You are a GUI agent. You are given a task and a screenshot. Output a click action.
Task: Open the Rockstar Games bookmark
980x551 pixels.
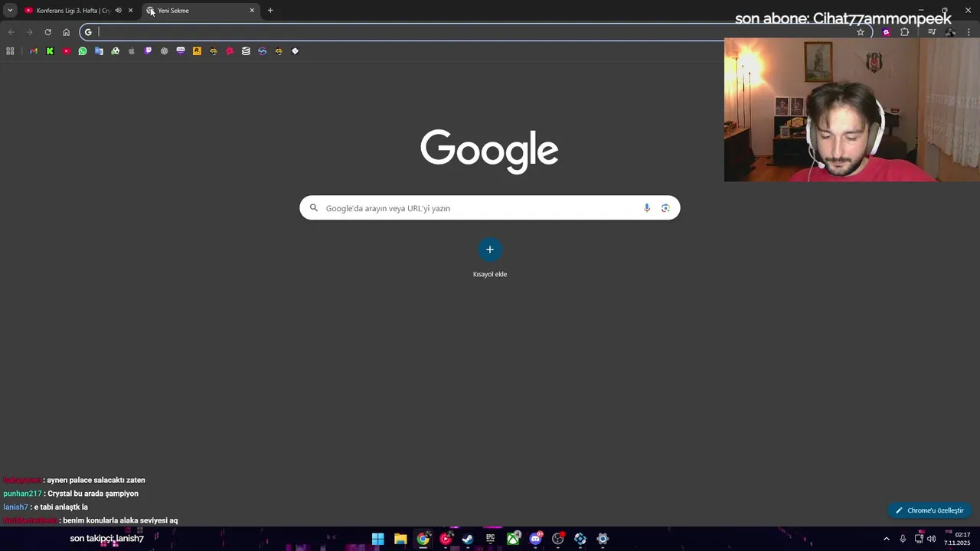(x=197, y=51)
